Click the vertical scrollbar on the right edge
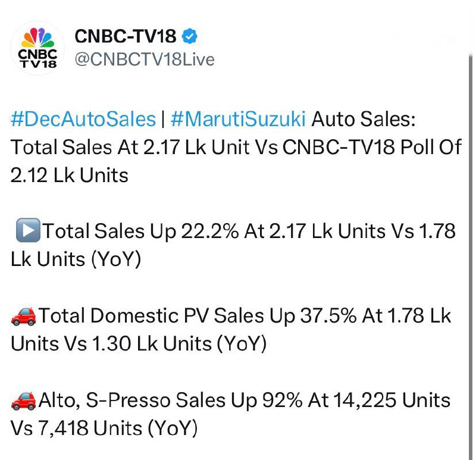Viewport: 476px width, 460px height. 470,255
